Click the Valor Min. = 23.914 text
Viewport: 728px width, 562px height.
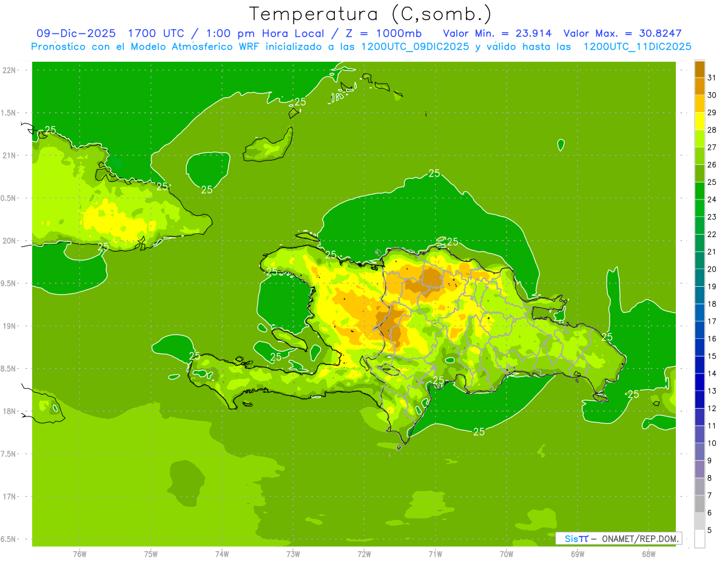497,33
